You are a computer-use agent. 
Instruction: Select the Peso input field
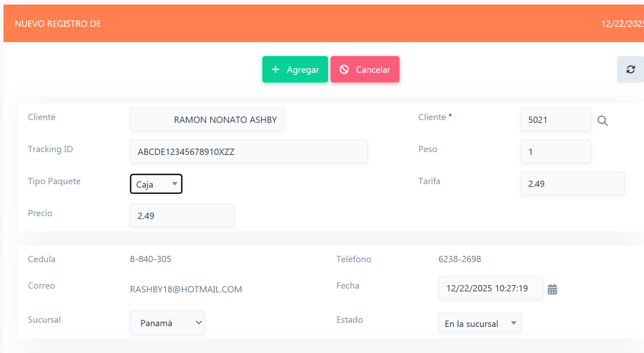tap(555, 152)
